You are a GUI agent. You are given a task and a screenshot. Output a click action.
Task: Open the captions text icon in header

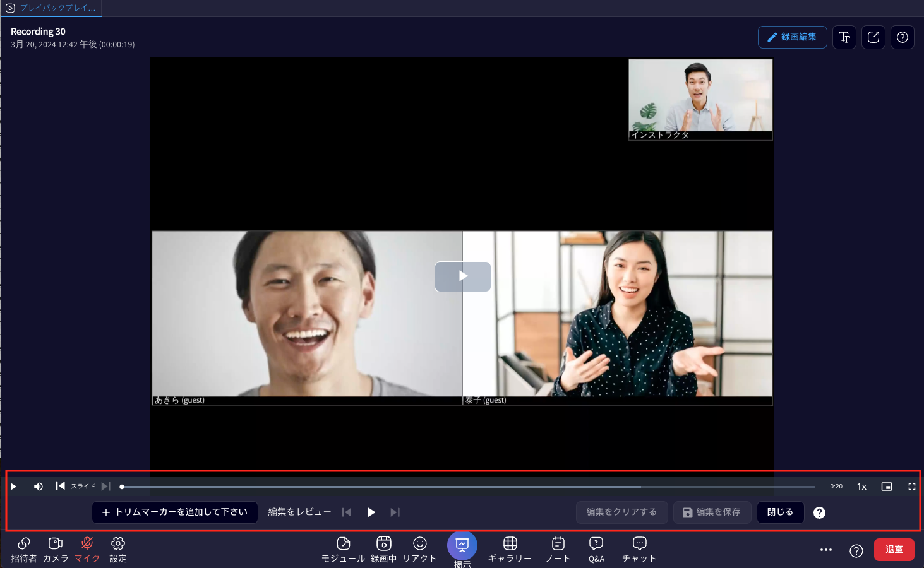(844, 37)
